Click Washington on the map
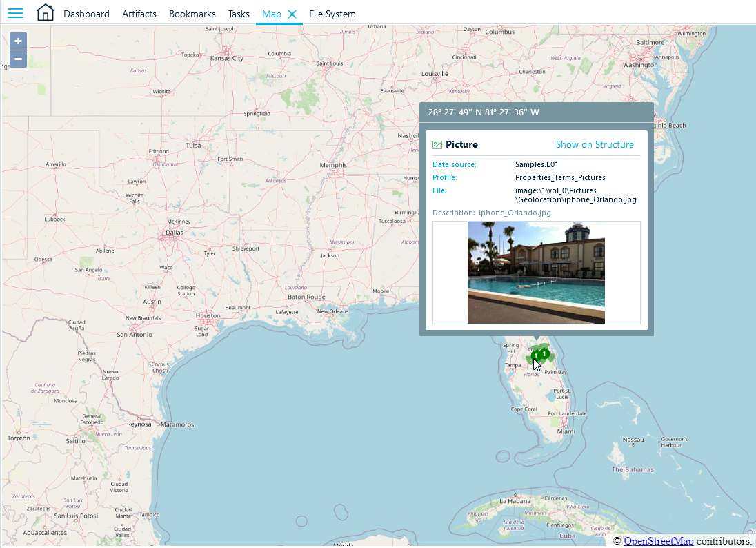This screenshot has width=756, height=548. click(640, 65)
